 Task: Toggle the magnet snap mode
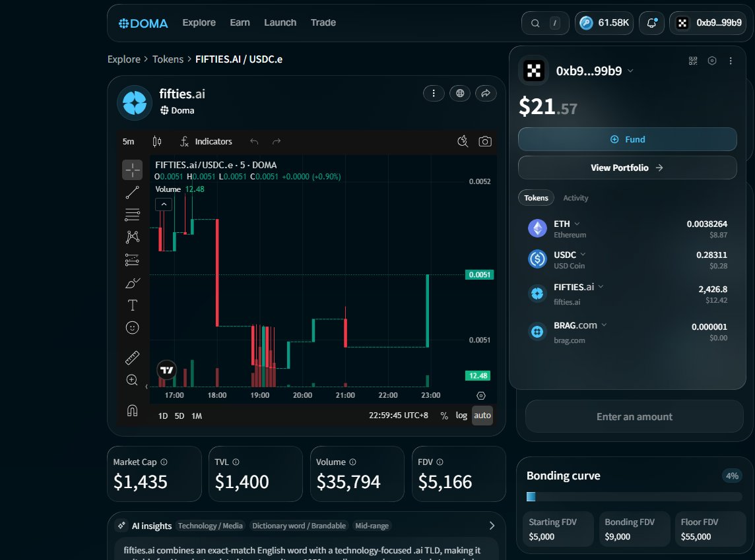pyautogui.click(x=133, y=410)
